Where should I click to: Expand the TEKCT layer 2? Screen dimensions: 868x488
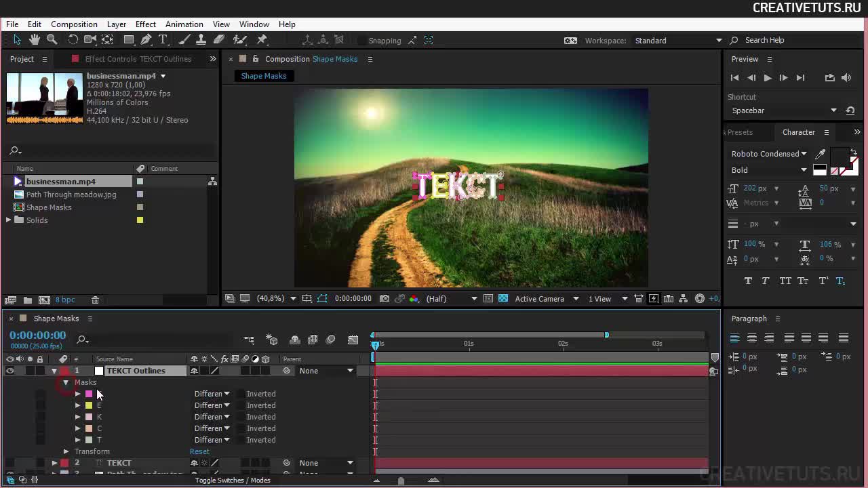click(x=54, y=463)
